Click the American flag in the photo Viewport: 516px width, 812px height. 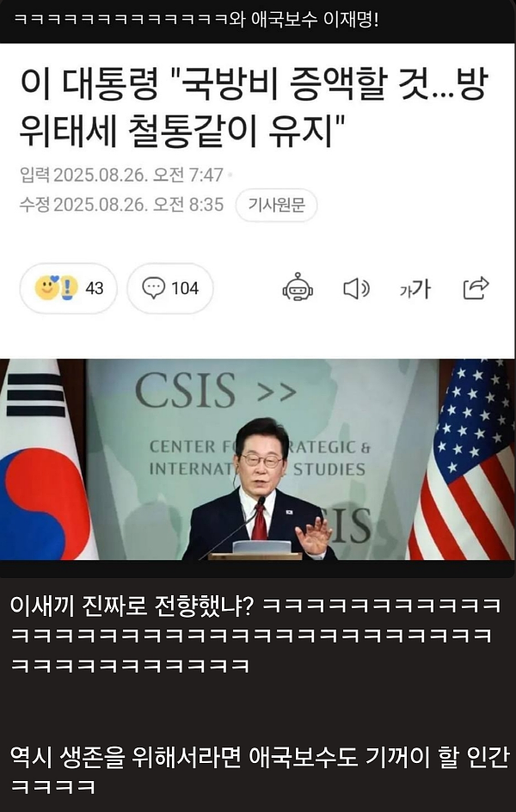tap(462, 459)
